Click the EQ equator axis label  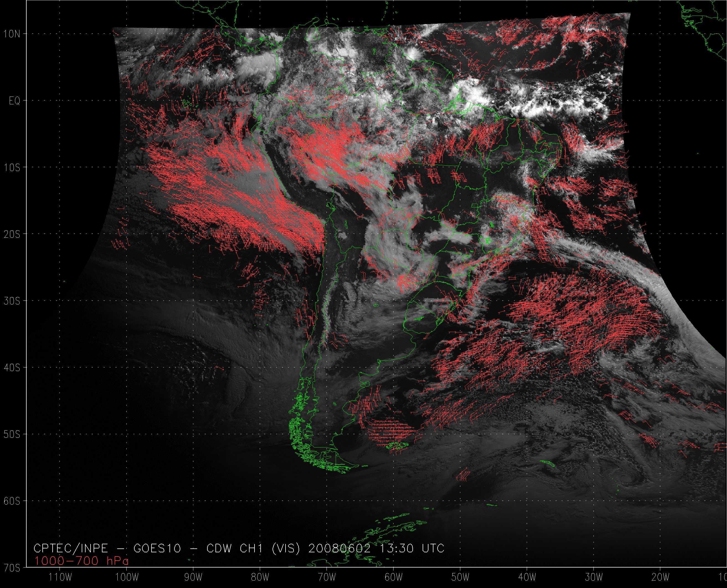pos(14,101)
